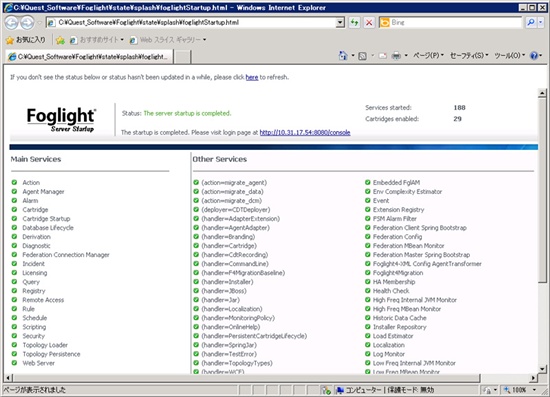
Task: Click green check next to Event
Action: (x=368, y=201)
